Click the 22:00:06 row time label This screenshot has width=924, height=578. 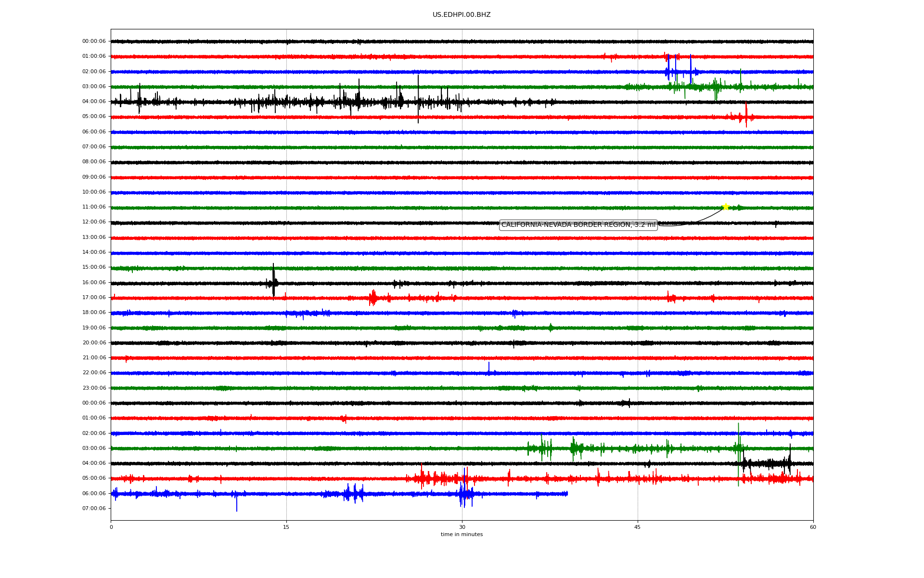tap(94, 373)
